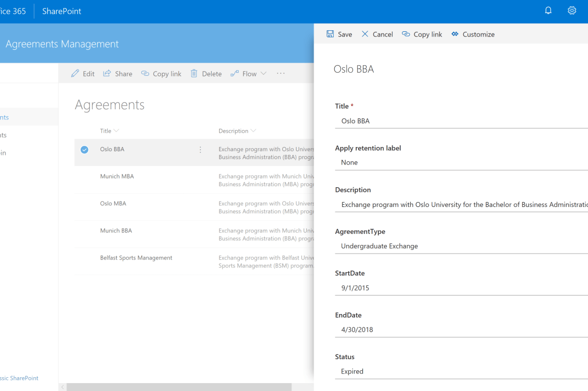The width and height of the screenshot is (588, 391).
Task: Click the Return to classic SharePoint link
Action: click(19, 378)
